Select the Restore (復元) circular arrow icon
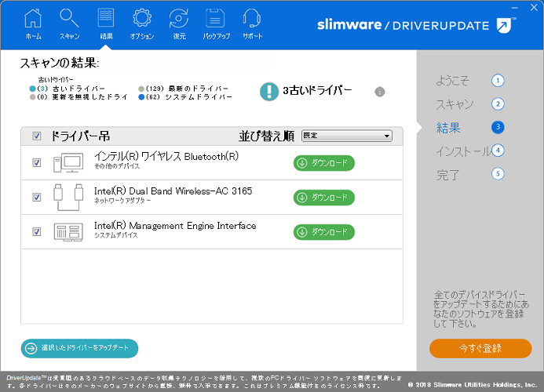 (x=179, y=19)
